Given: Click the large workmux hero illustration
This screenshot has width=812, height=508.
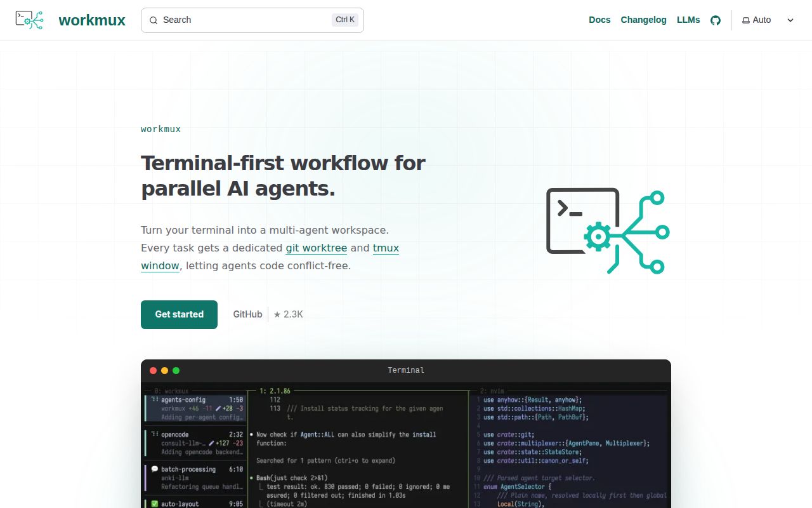Looking at the screenshot, I should pyautogui.click(x=608, y=232).
